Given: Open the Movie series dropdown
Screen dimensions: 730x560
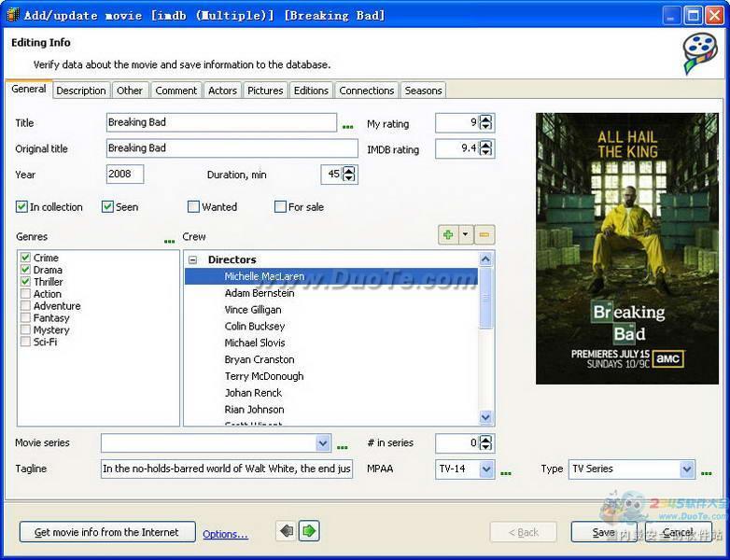Looking at the screenshot, I should 323,443.
